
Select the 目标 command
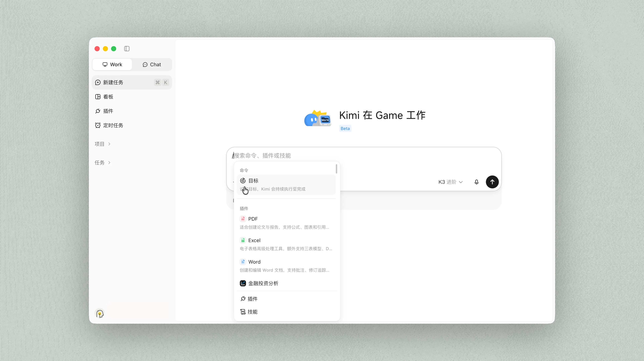(x=286, y=185)
